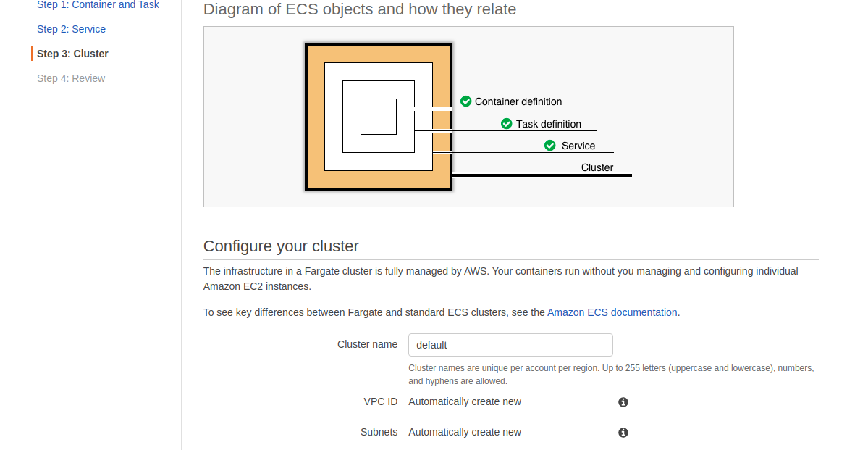Image resolution: width=868 pixels, height=450 pixels.
Task: Click the Task definition green checkmark
Action: point(506,124)
